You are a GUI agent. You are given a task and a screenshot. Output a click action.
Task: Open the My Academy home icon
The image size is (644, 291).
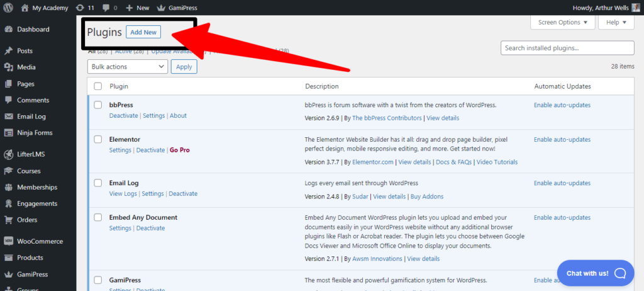pyautogui.click(x=25, y=8)
